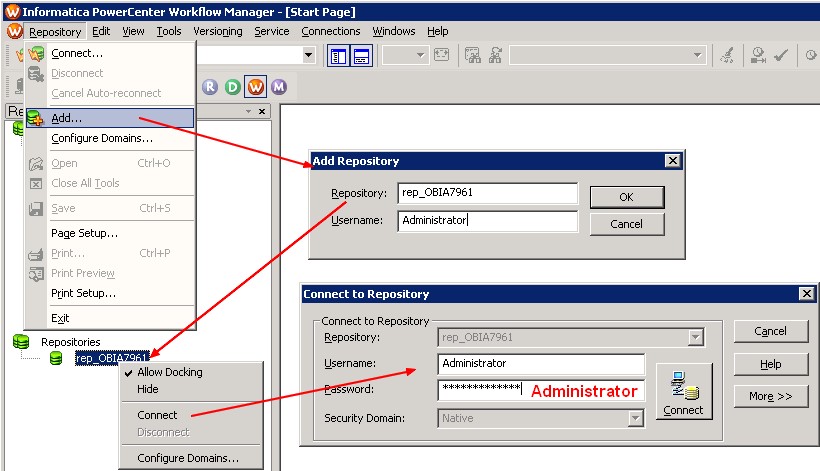Click the Repositories database icon in tree
820x471 pixels.
(x=20, y=342)
